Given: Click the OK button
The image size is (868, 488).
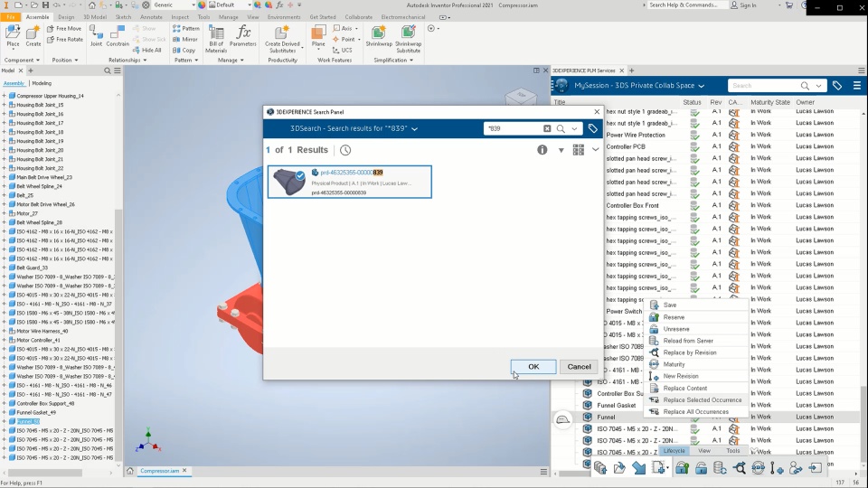Looking at the screenshot, I should point(533,366).
